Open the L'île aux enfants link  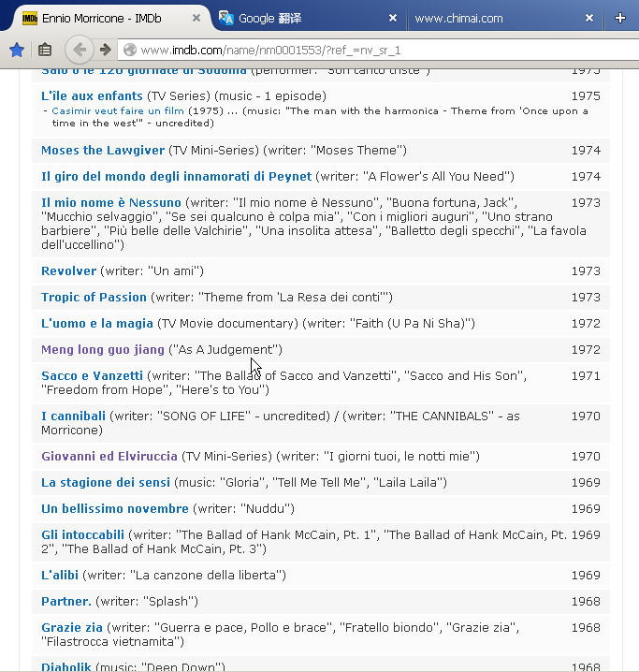pyautogui.click(x=92, y=96)
